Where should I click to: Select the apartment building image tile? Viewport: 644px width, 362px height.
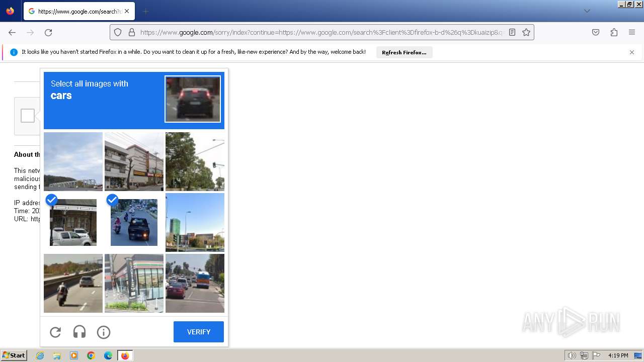tap(134, 161)
